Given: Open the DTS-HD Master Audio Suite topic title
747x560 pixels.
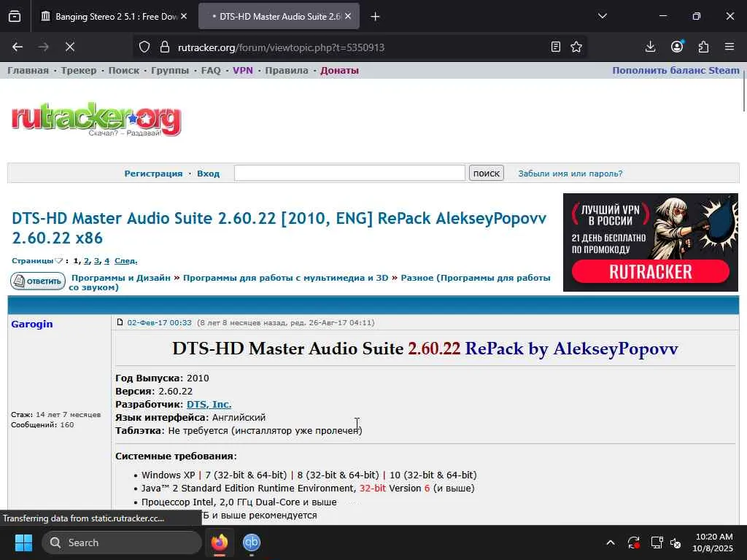Looking at the screenshot, I should pos(279,228).
